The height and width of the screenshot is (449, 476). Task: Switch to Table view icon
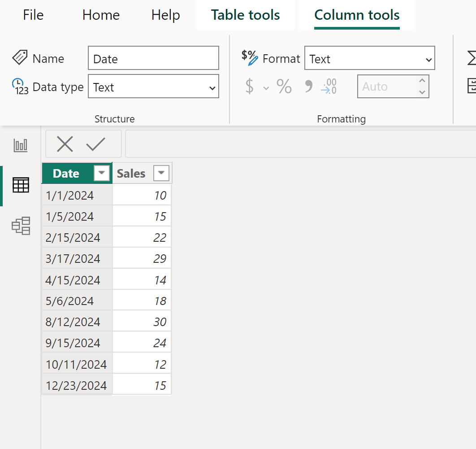tap(21, 185)
